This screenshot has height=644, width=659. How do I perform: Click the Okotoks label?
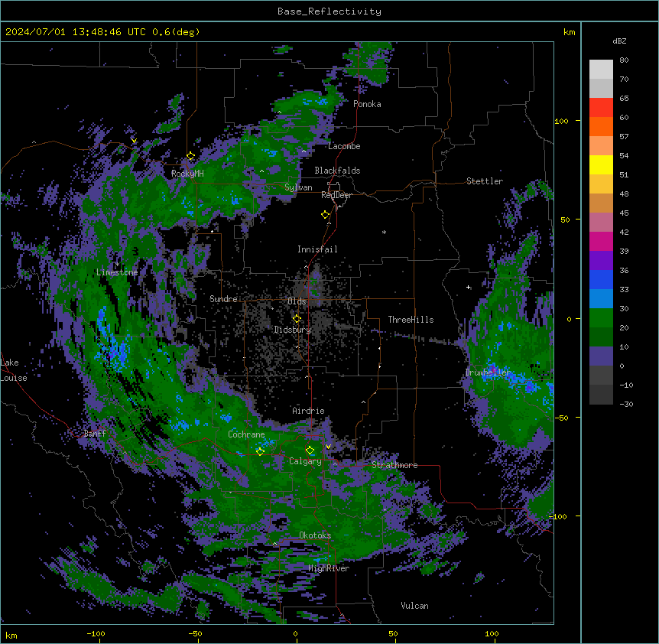click(x=315, y=535)
